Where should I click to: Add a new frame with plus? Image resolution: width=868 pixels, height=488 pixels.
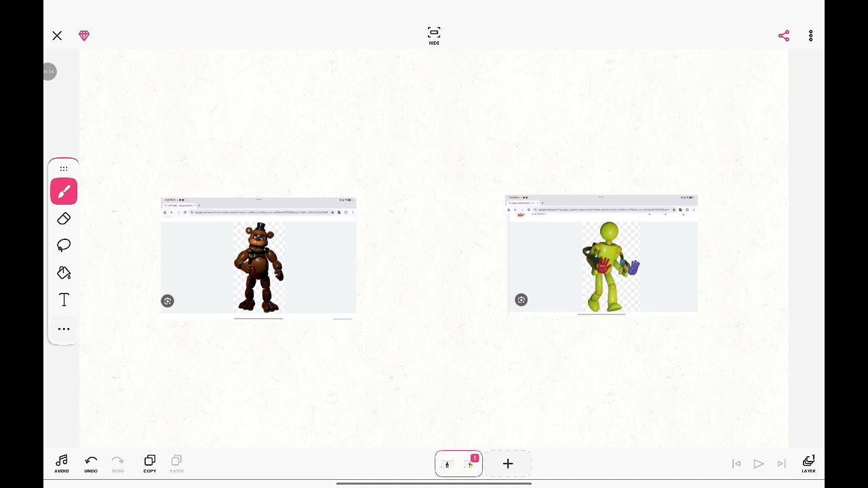tap(508, 464)
